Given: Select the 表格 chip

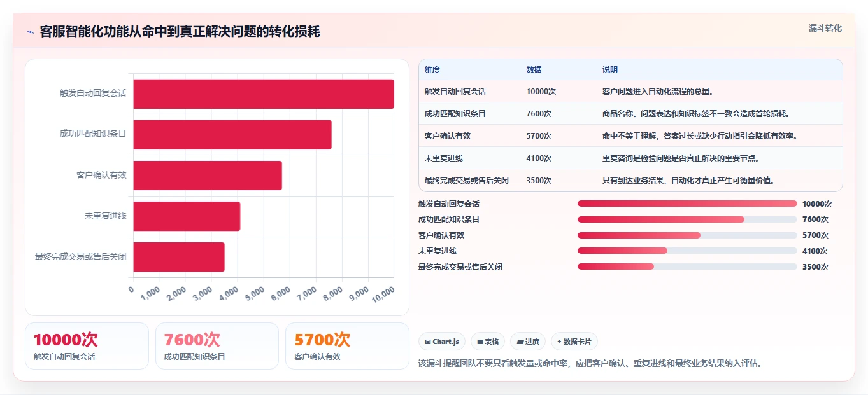Looking at the screenshot, I should coord(488,342).
